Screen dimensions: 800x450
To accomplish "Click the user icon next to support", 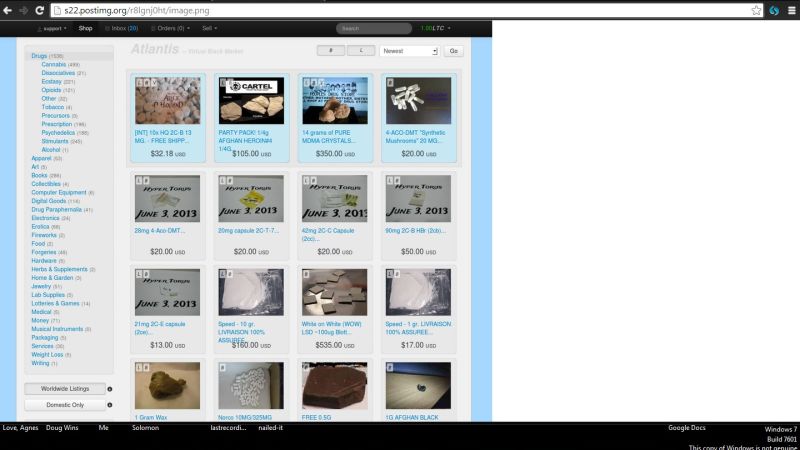I will coord(39,29).
